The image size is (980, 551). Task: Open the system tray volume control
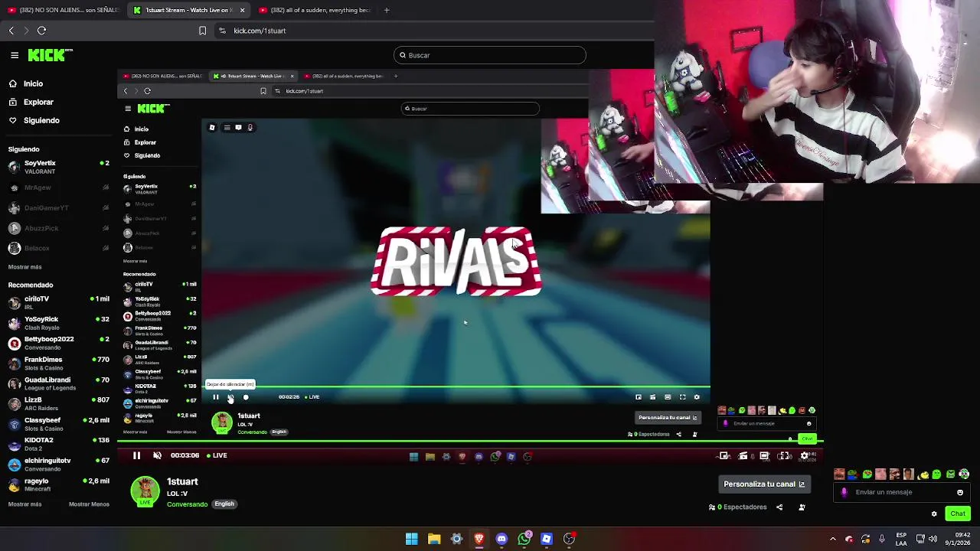933,539
